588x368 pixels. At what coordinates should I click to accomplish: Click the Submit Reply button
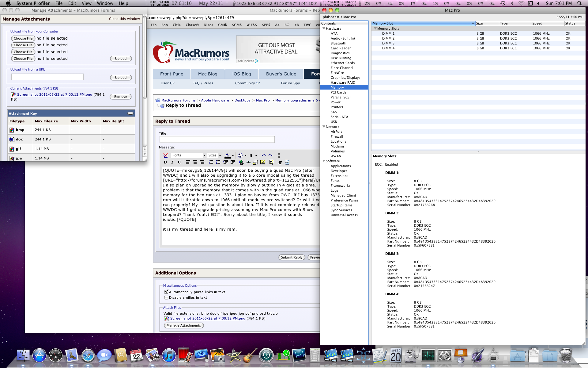pyautogui.click(x=292, y=257)
